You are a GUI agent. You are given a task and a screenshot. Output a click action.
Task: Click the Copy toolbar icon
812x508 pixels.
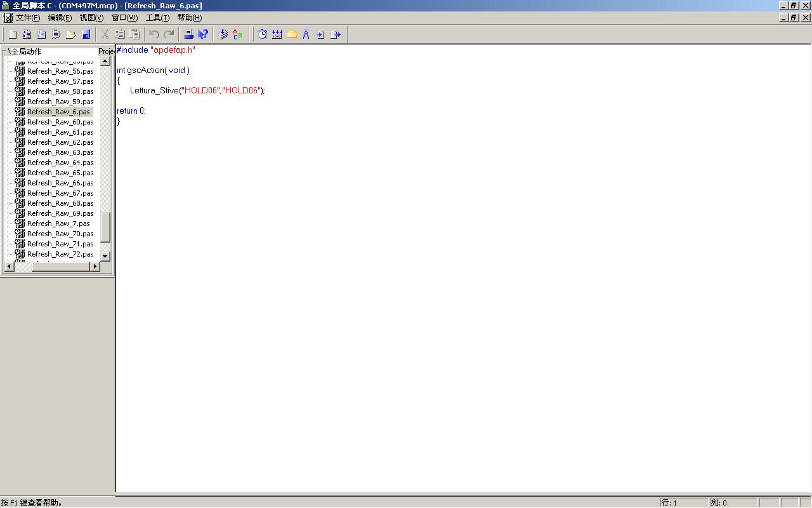pyautogui.click(x=120, y=34)
